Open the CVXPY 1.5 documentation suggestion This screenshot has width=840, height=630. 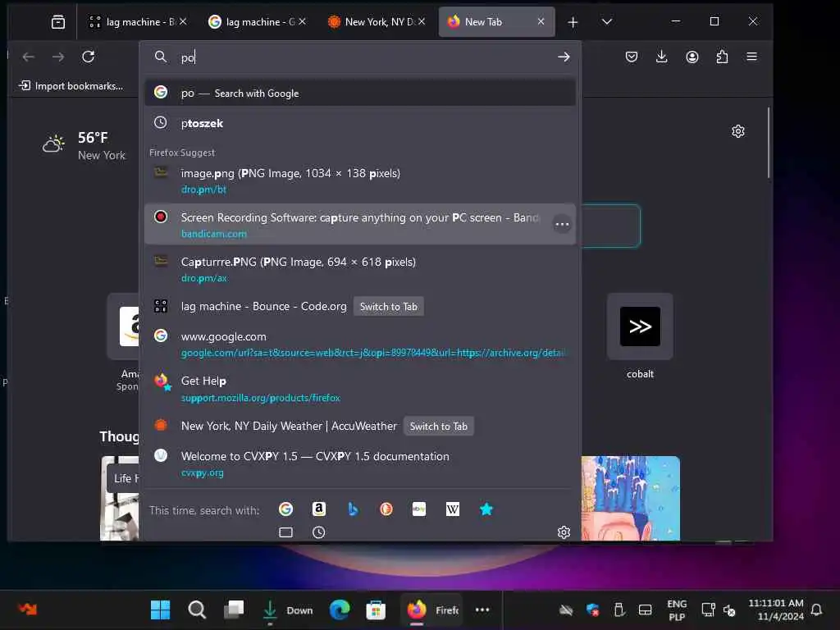pyautogui.click(x=360, y=463)
